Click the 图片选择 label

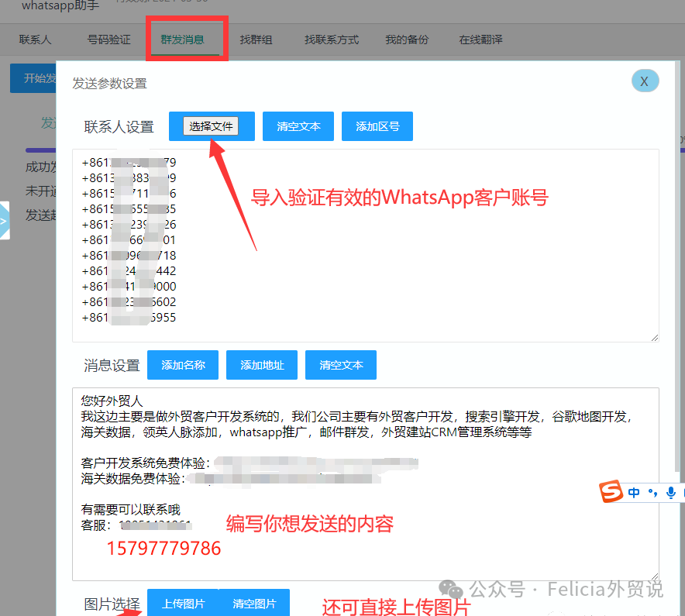point(112,604)
